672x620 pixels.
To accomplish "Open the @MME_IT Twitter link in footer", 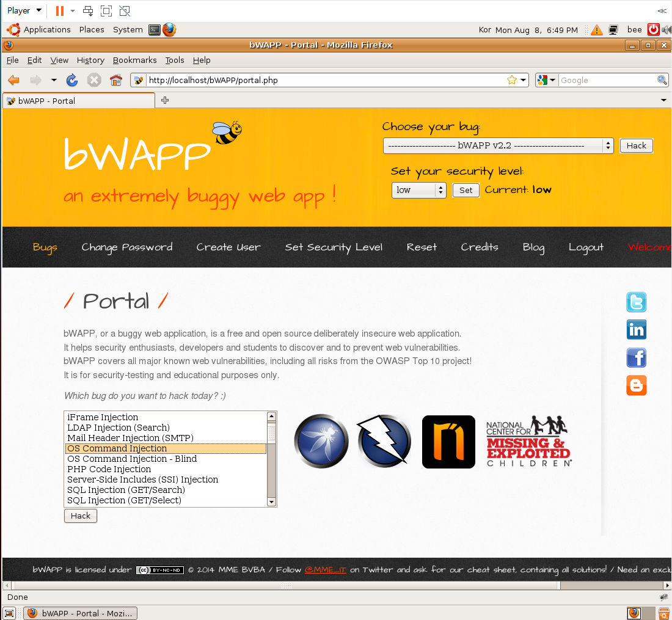I will pos(325,570).
